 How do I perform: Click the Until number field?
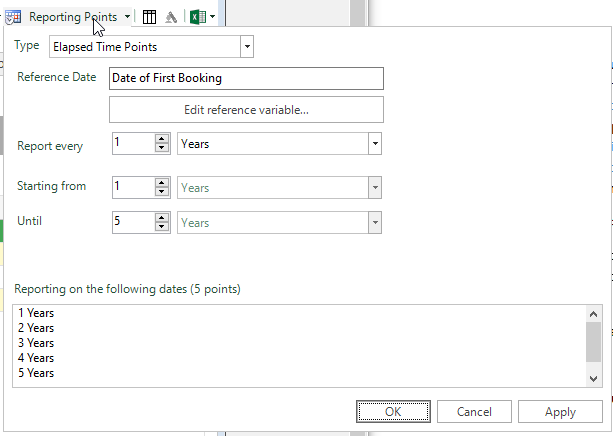click(x=132, y=222)
